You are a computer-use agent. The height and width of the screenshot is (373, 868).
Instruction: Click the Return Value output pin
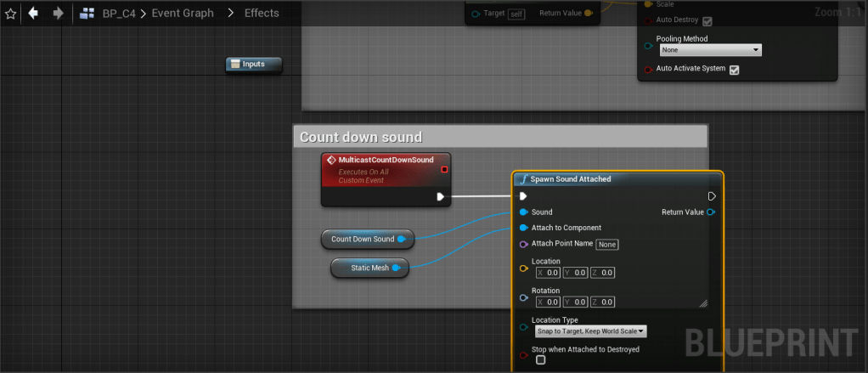click(x=711, y=212)
